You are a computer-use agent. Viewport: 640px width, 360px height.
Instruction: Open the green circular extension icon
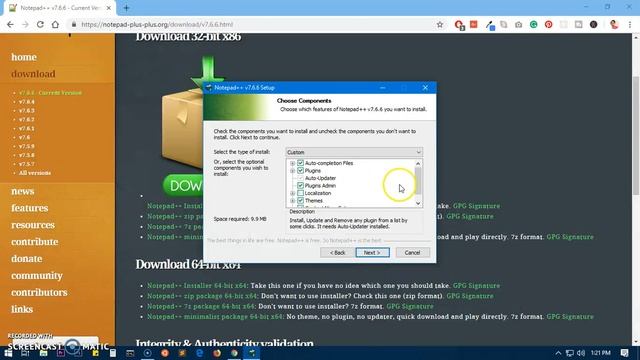(533, 24)
